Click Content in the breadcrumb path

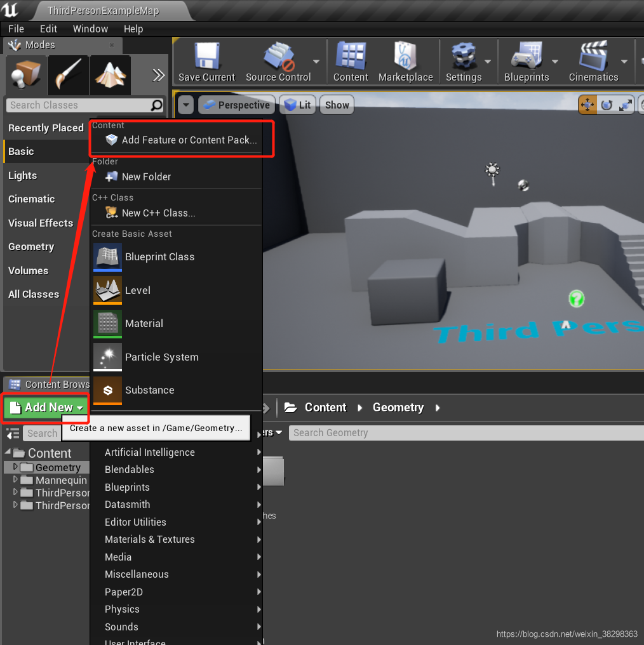326,408
